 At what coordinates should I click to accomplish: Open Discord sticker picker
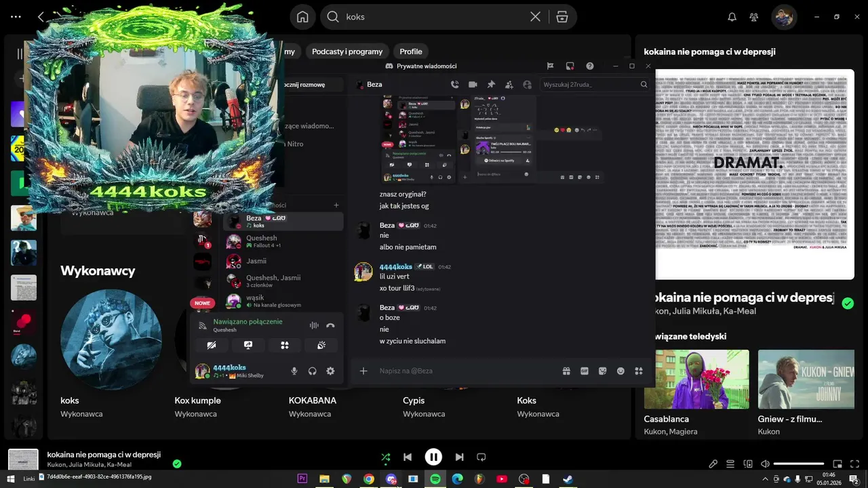[602, 371]
